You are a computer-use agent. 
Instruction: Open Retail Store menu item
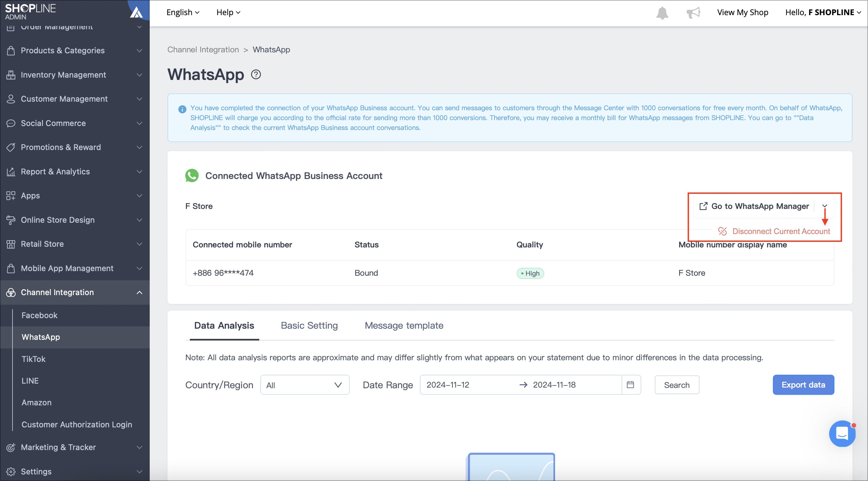tap(75, 244)
